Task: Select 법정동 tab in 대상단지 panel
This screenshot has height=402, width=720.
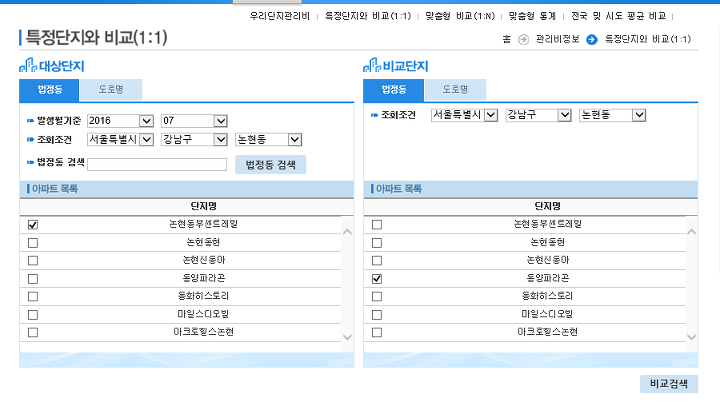Action: tap(49, 90)
